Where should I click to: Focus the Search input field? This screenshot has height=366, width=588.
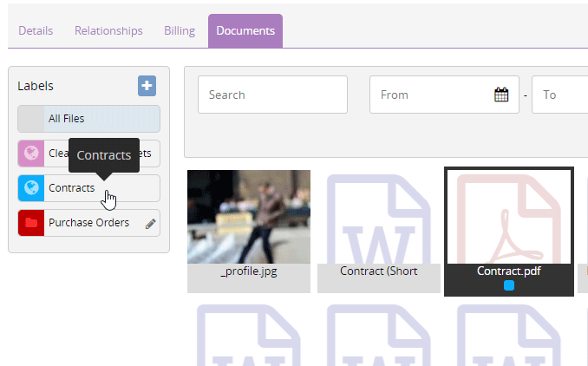[x=272, y=95]
